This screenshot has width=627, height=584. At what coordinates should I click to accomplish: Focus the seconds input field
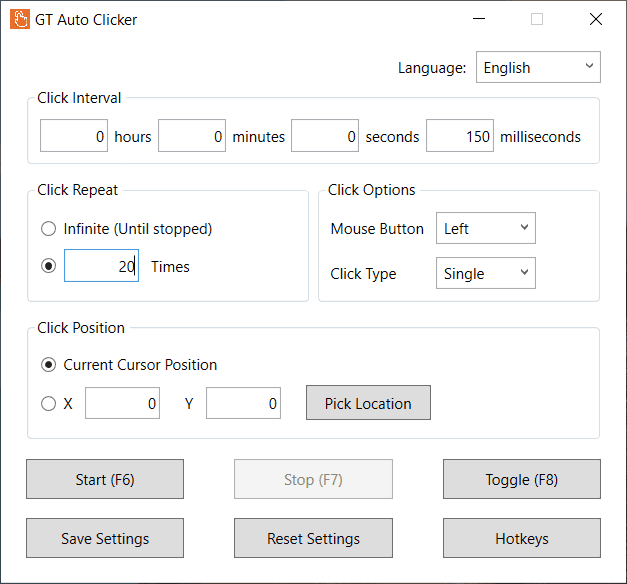(x=325, y=136)
